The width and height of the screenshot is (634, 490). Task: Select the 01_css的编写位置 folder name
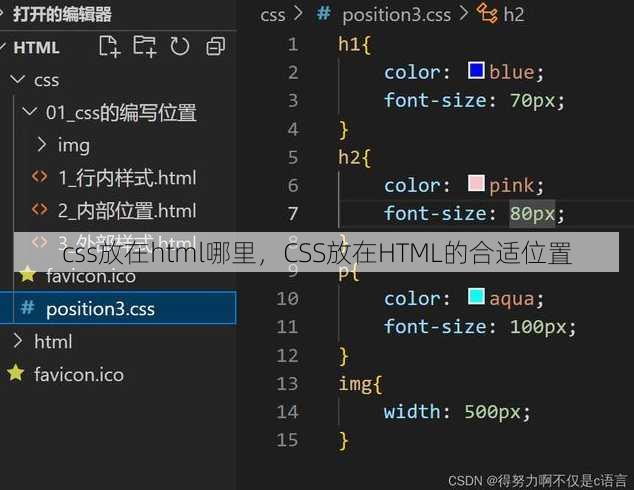coord(121,112)
